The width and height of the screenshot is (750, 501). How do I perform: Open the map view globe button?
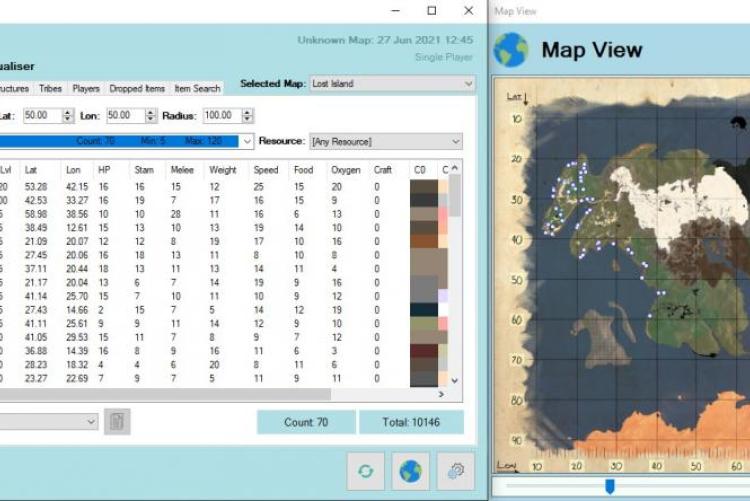coord(412,470)
